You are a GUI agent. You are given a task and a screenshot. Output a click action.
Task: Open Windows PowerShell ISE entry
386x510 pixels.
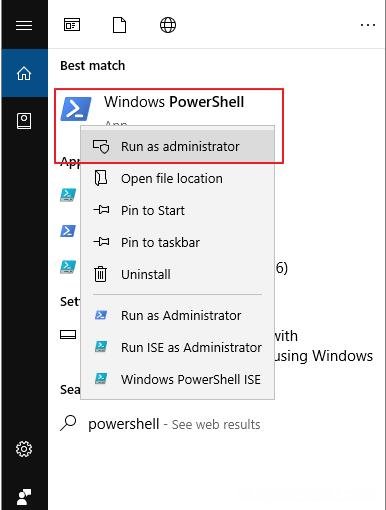click(177, 379)
